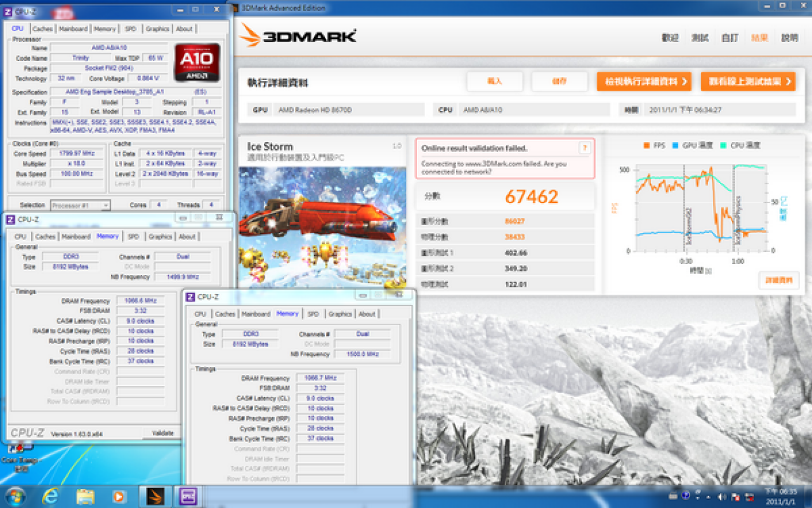
Task: Open the Processor #1 selection dropdown in CPU-Z
Action: click(x=80, y=205)
